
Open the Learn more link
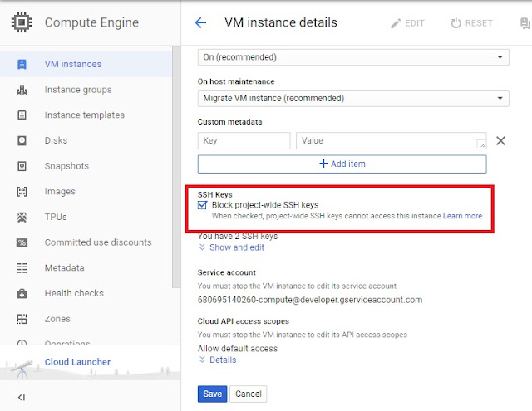[x=462, y=216]
